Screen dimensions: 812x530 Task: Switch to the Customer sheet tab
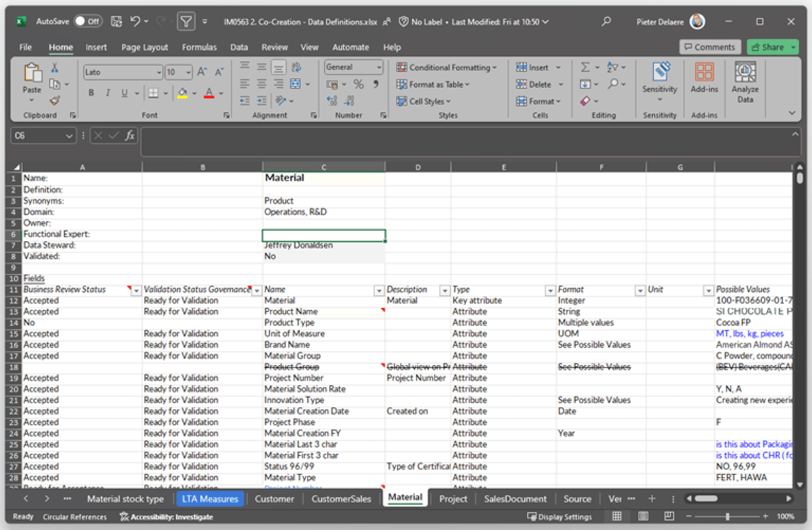[x=274, y=499]
